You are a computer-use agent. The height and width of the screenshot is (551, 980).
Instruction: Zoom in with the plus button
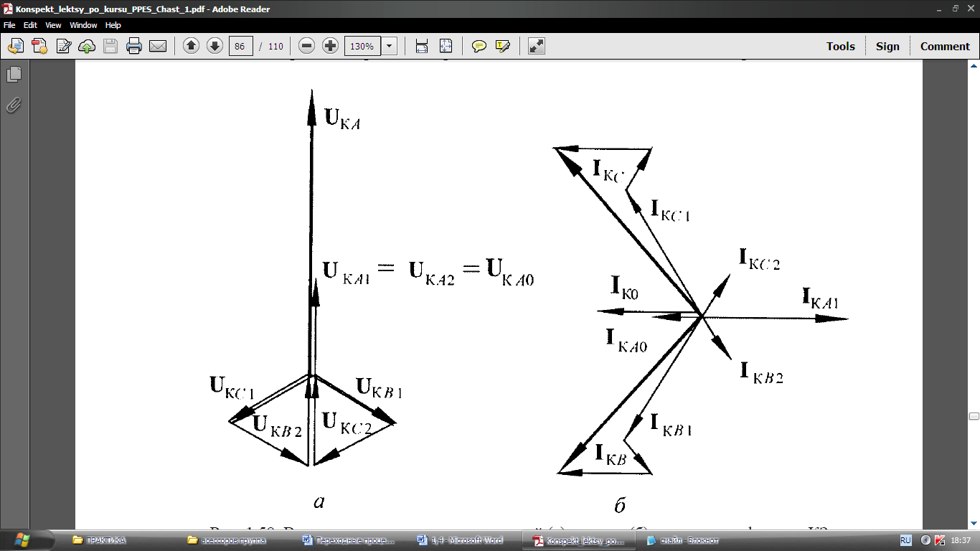(330, 46)
